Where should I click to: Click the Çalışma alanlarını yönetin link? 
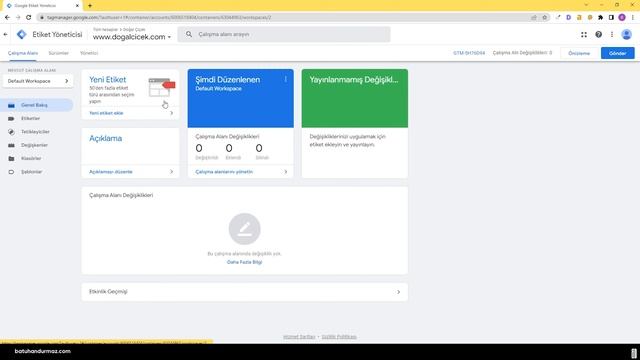[x=224, y=172]
